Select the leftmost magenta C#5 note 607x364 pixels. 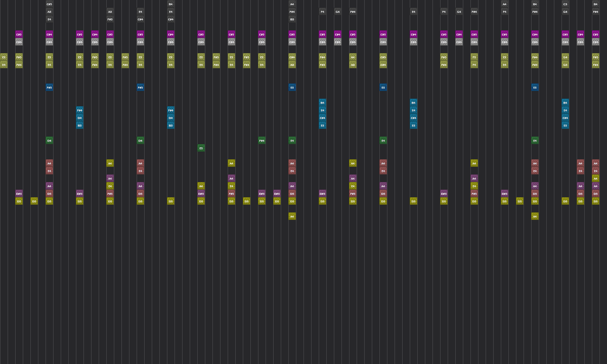pyautogui.click(x=19, y=34)
